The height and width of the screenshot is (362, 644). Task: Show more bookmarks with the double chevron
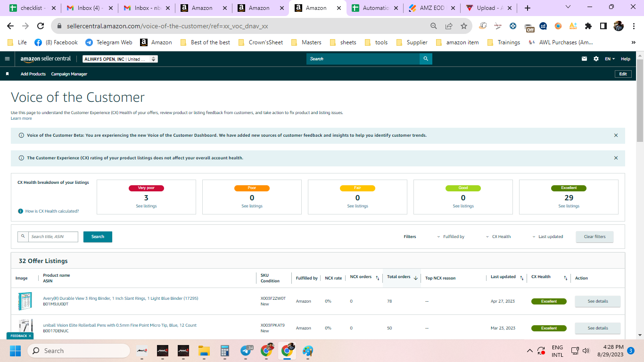point(633,42)
